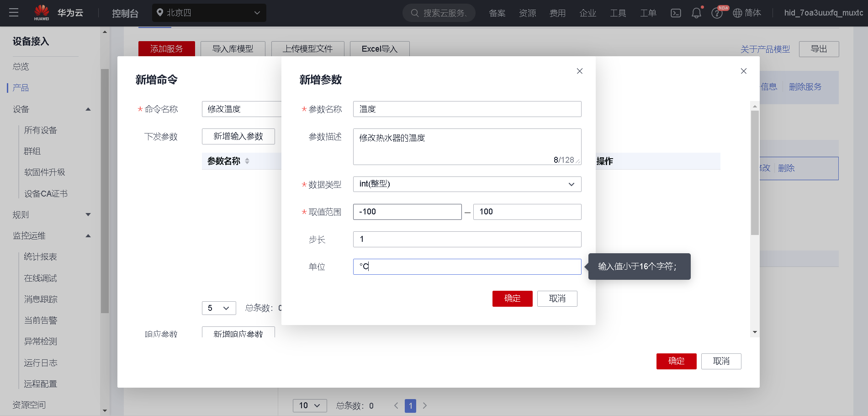The image size is (868, 416).
Task: Click 导入库模型 button
Action: click(233, 49)
